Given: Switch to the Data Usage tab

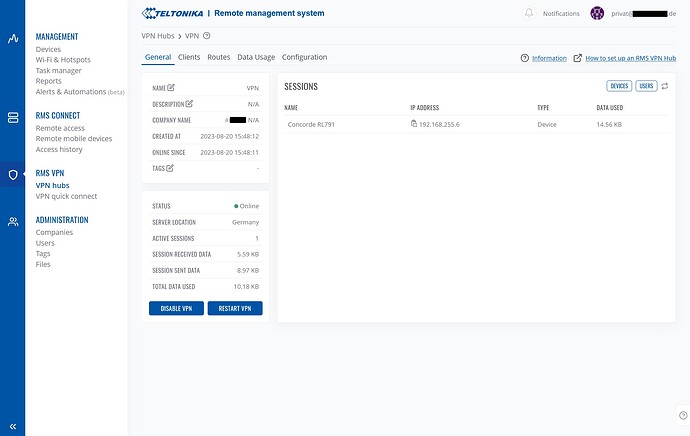Looking at the screenshot, I should pos(256,57).
